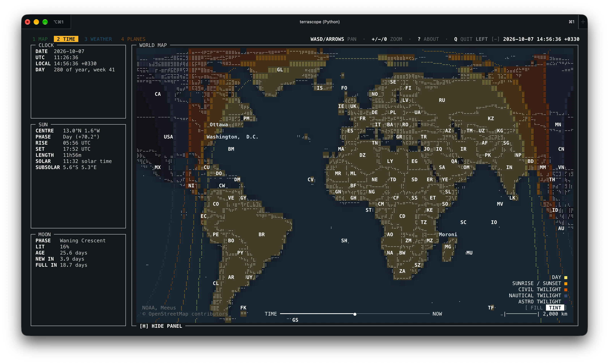Click the ? ABOUT shortcut

(x=428, y=39)
